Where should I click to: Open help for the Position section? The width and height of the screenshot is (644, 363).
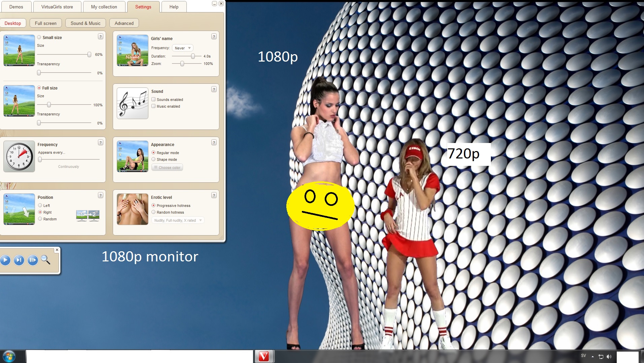[100, 195]
